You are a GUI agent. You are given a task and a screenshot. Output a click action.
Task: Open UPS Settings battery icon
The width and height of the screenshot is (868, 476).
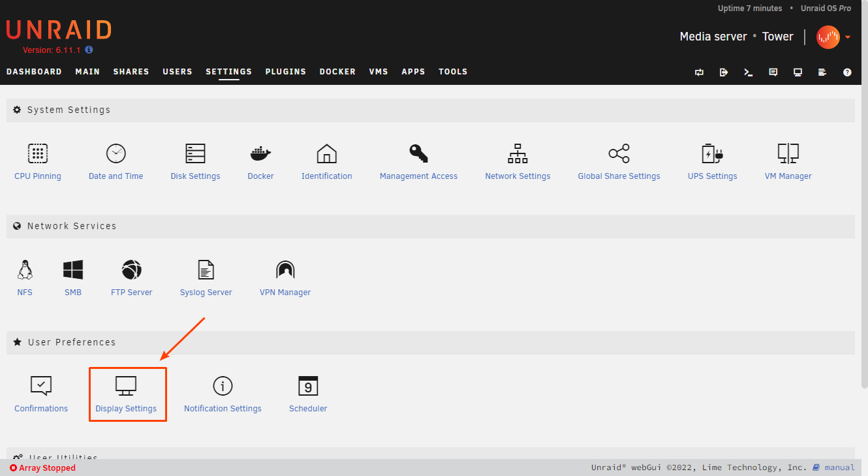(x=712, y=153)
